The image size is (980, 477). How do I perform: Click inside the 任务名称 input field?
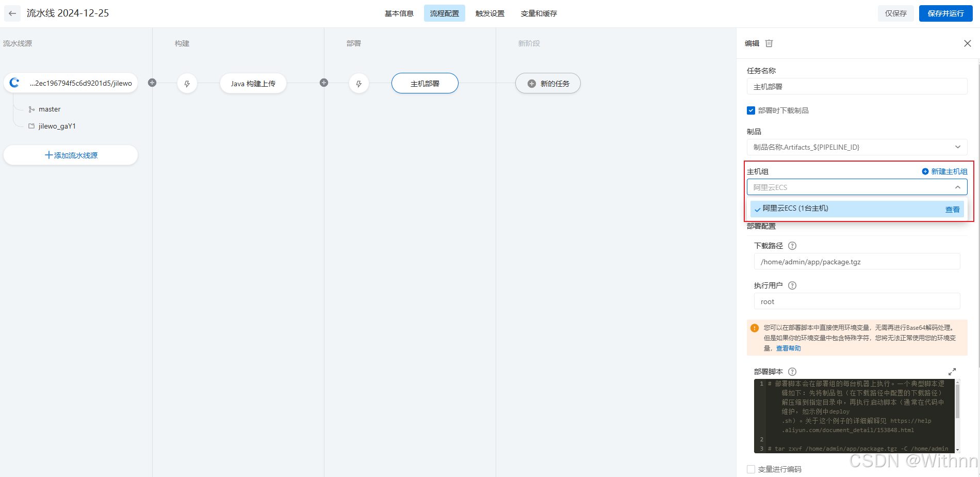(856, 86)
